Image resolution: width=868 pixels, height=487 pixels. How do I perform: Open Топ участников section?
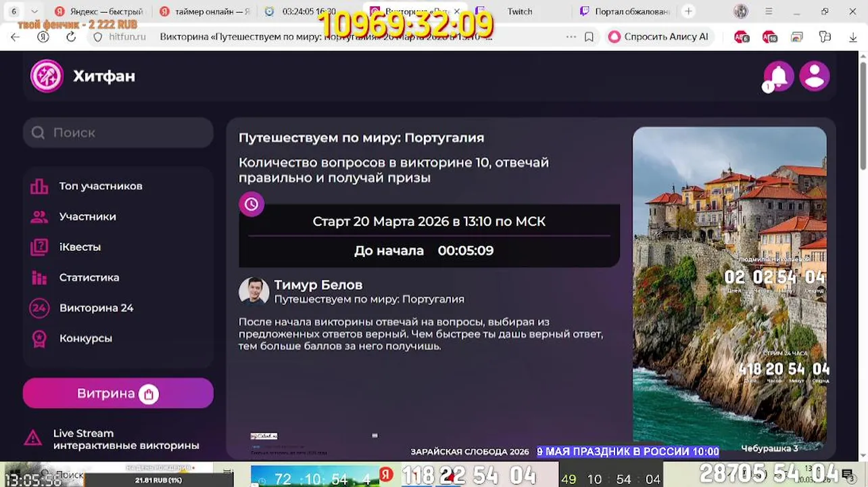click(101, 186)
